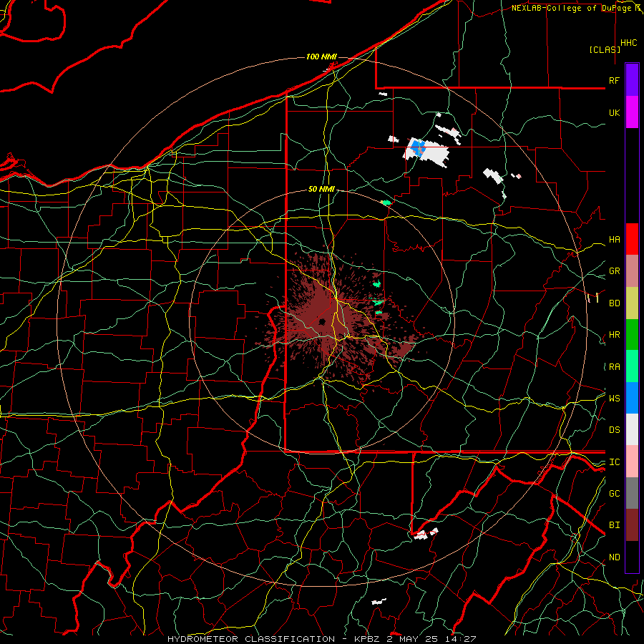This screenshot has height=644, width=644.
Task: Click the HA legend label
Action: click(x=614, y=240)
